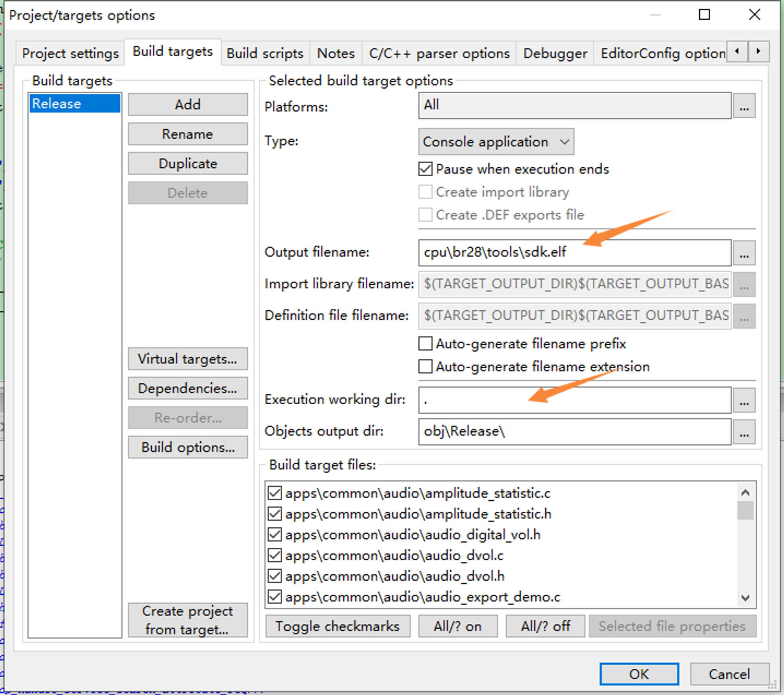Click the All/? on button
Screen dimensions: 784x695
point(458,626)
